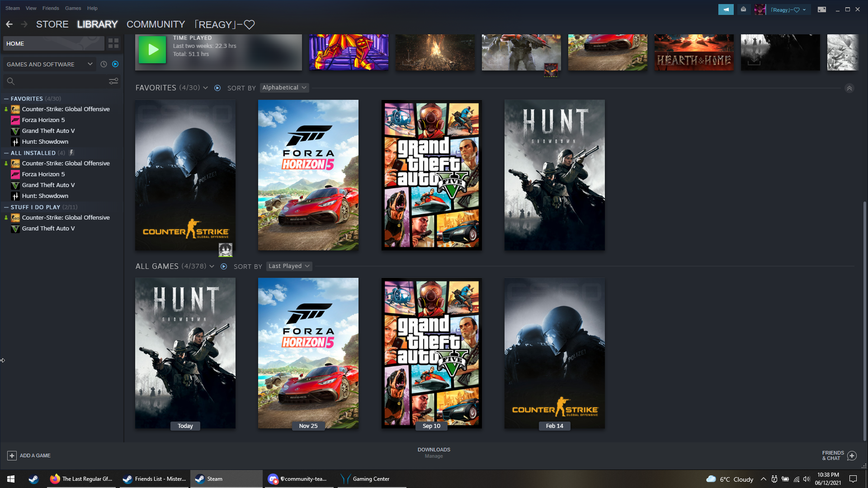Viewport: 868px width, 488px height.
Task: Click the friends chat plus icon
Action: click(x=852, y=455)
